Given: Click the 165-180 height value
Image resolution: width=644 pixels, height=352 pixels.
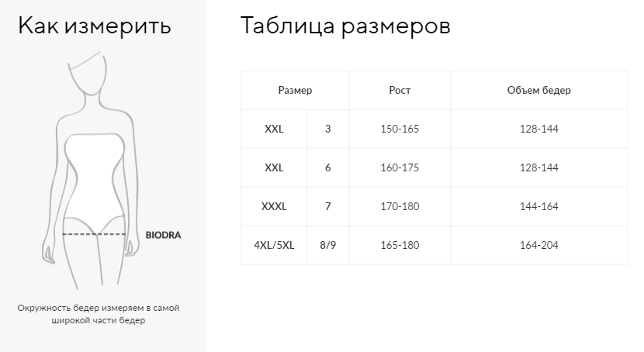Looking at the screenshot, I should [x=400, y=245].
